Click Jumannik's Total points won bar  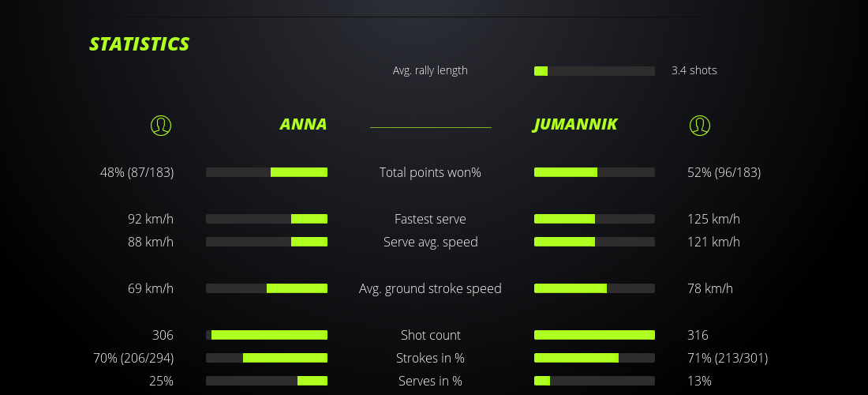click(x=594, y=172)
